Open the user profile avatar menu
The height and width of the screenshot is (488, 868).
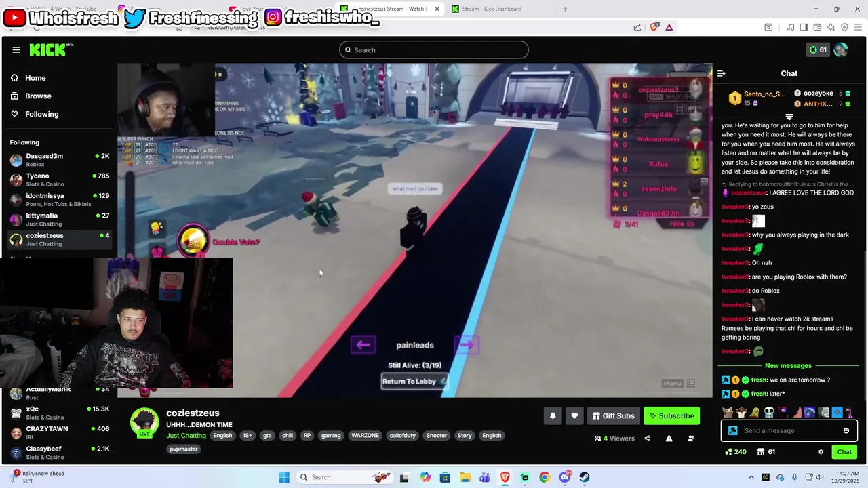point(841,49)
